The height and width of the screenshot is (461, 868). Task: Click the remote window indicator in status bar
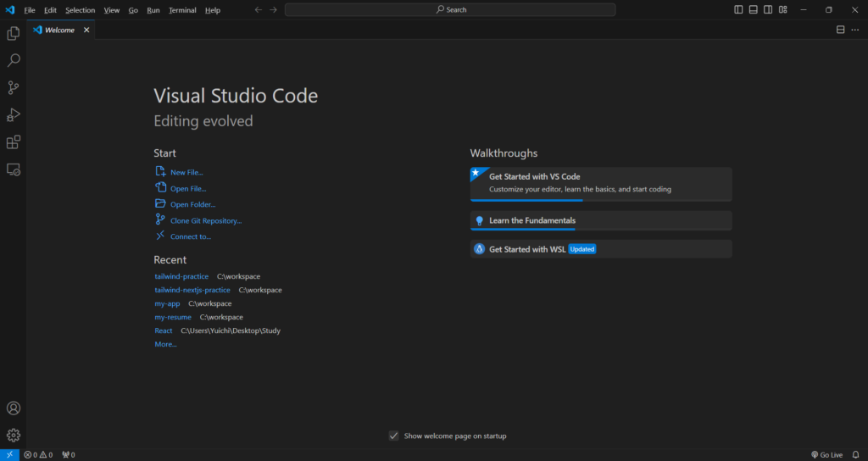click(x=9, y=455)
